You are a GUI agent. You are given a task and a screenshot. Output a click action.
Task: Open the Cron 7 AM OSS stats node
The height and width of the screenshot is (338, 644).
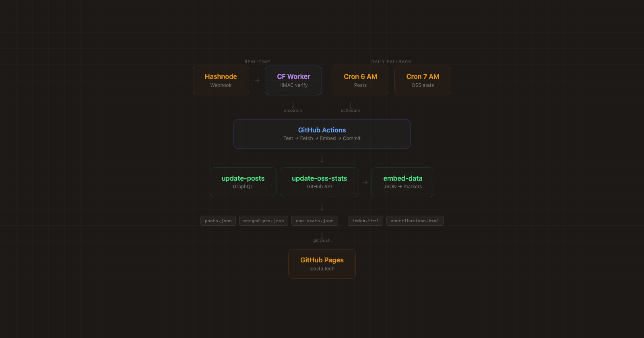click(423, 80)
